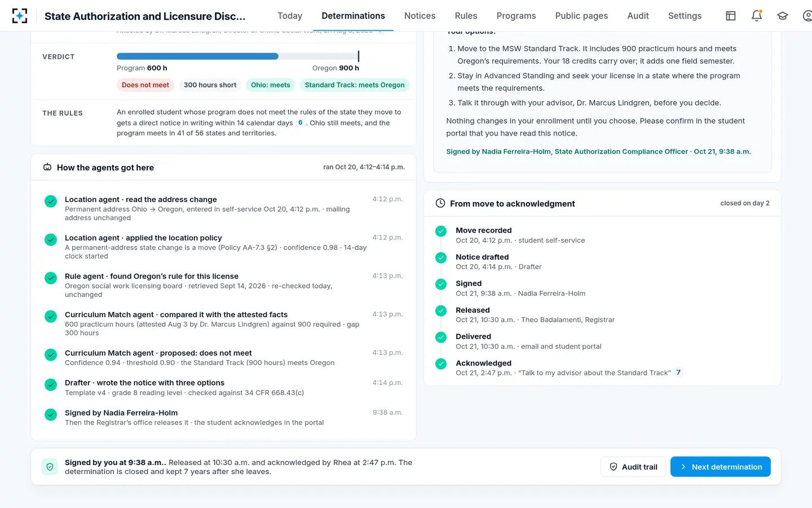
Task: Open the Audit trail
Action: click(633, 467)
